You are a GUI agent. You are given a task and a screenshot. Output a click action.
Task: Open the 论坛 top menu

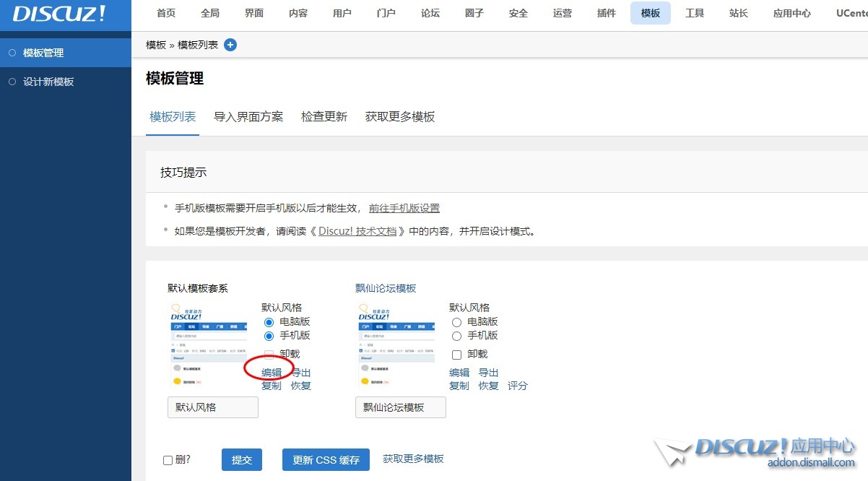click(x=430, y=13)
